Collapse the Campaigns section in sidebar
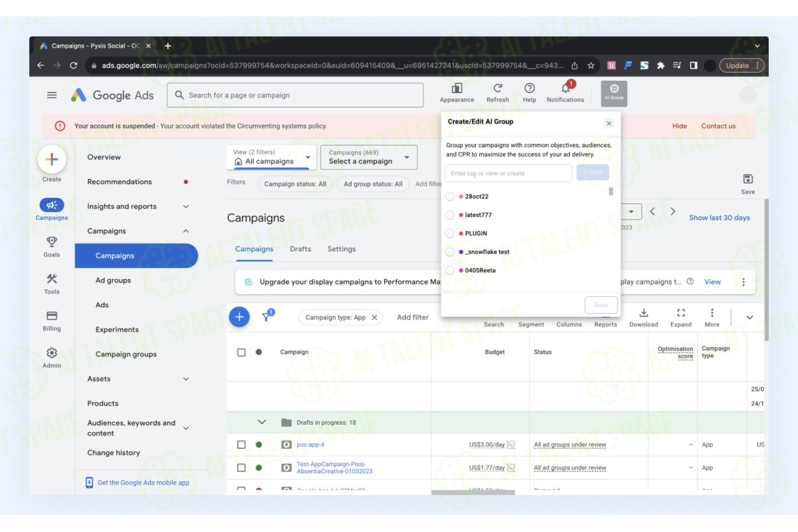The image size is (798, 532). pos(186,231)
